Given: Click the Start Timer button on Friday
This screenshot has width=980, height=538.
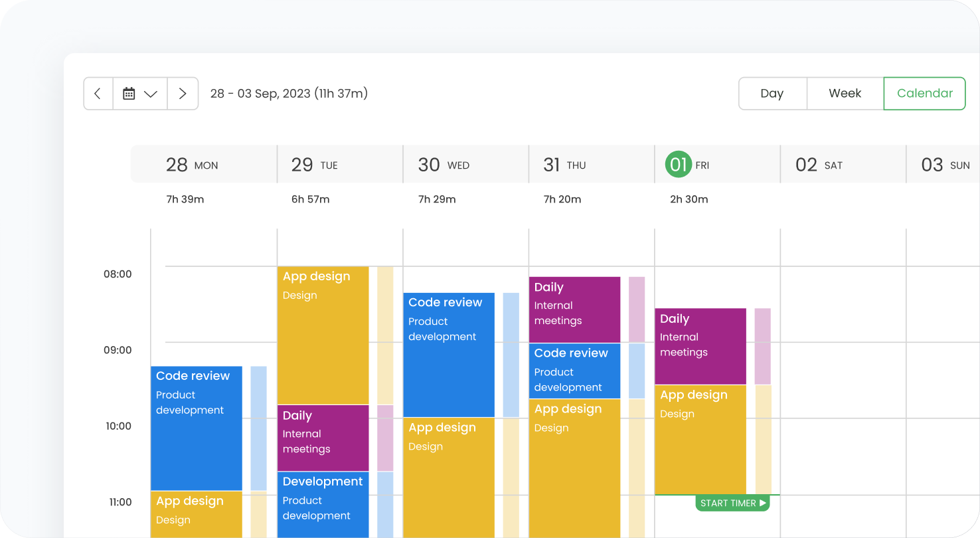Looking at the screenshot, I should tap(733, 503).
